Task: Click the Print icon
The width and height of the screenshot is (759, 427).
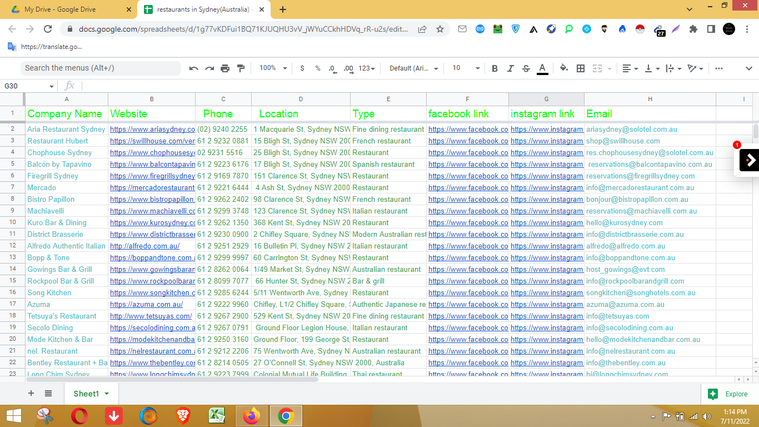Action: [225, 69]
